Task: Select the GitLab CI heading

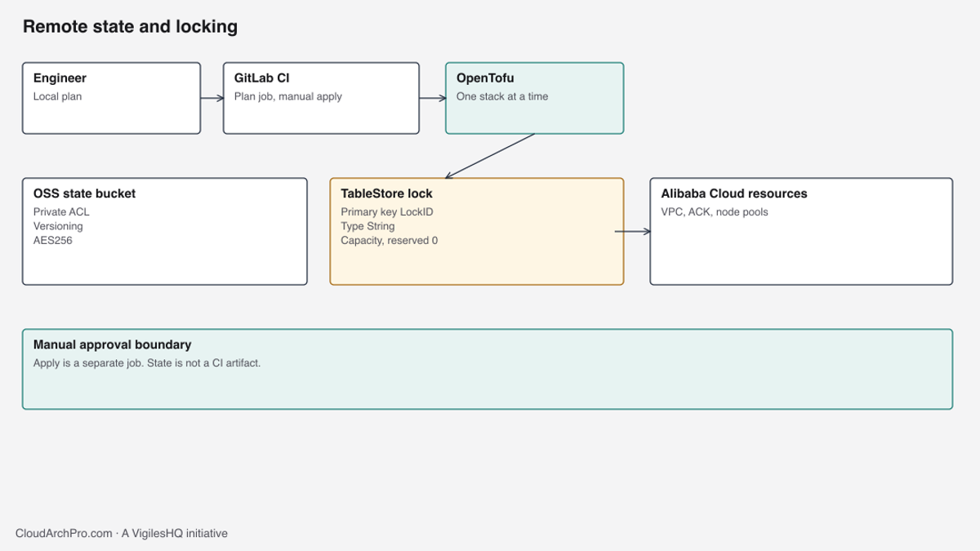Action: click(261, 78)
